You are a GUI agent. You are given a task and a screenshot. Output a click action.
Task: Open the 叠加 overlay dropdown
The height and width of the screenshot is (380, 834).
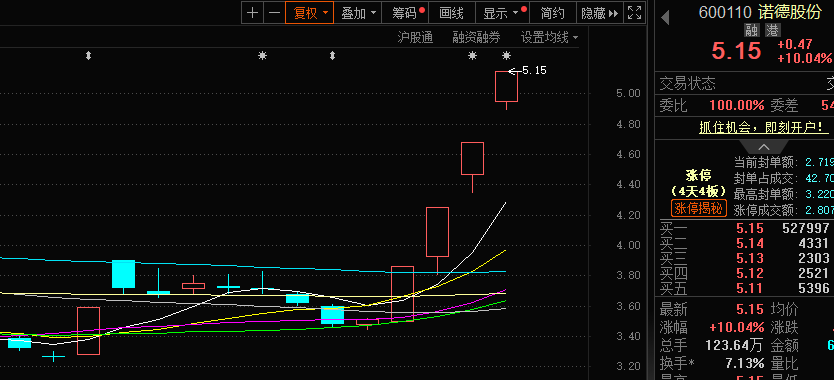pyautogui.click(x=358, y=13)
